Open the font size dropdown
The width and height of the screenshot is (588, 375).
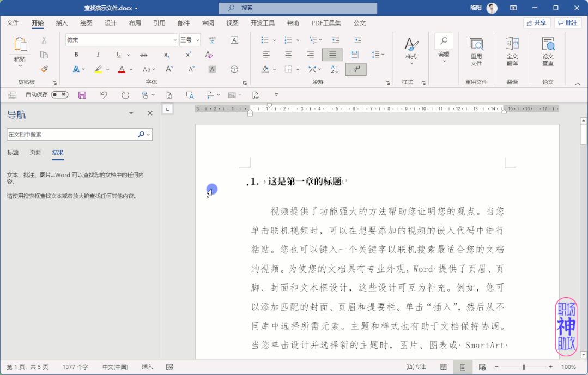198,40
